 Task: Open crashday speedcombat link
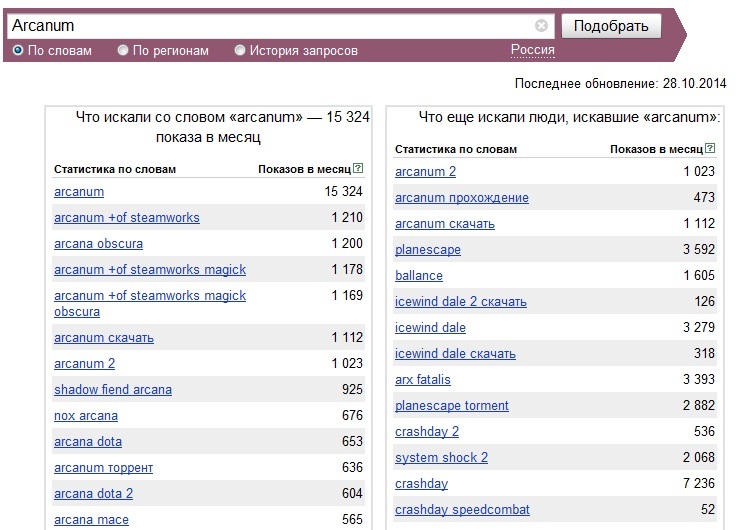pos(462,509)
